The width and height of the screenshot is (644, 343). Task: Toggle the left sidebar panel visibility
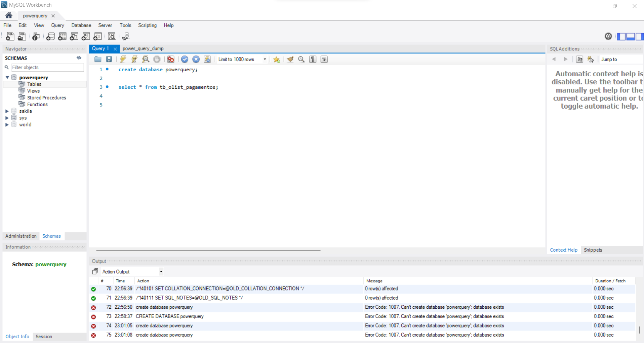(621, 36)
